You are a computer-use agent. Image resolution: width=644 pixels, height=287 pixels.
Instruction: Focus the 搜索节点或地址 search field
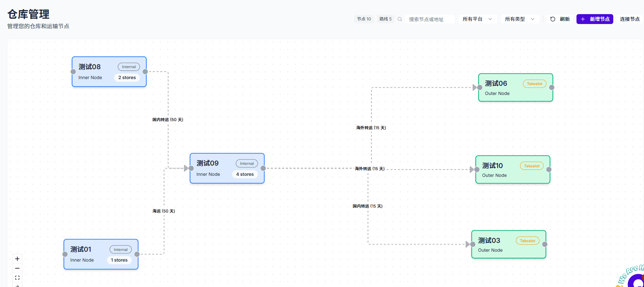coord(429,19)
